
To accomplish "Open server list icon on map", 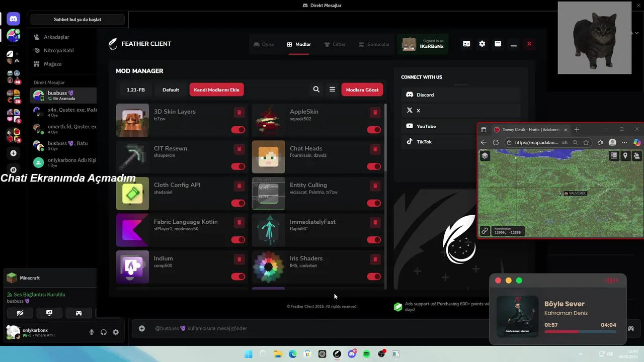I will (x=614, y=156).
